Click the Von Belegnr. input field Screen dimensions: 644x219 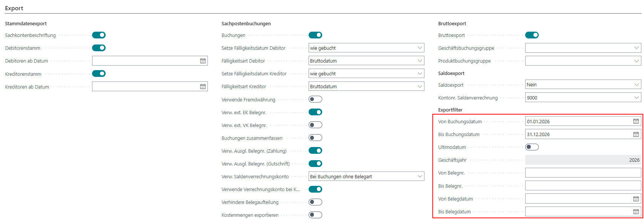pyautogui.click(x=583, y=173)
